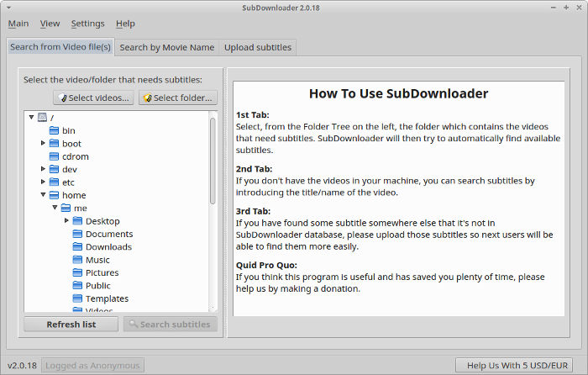Click the boot folder icon
This screenshot has height=375, width=588.
pyautogui.click(x=54, y=144)
